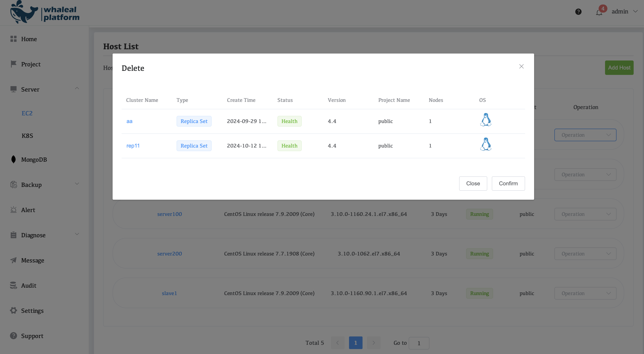This screenshot has width=644, height=354.
Task: Click the Linux penguin icon for rep11
Action: point(485,144)
